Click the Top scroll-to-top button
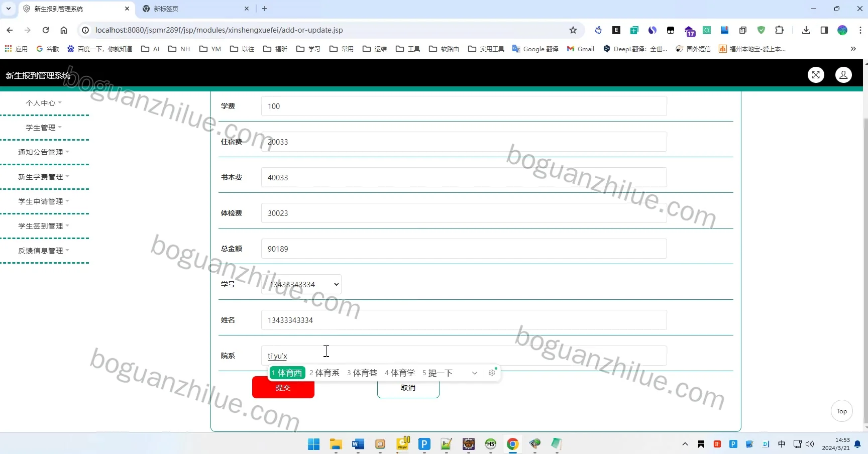 coord(842,411)
